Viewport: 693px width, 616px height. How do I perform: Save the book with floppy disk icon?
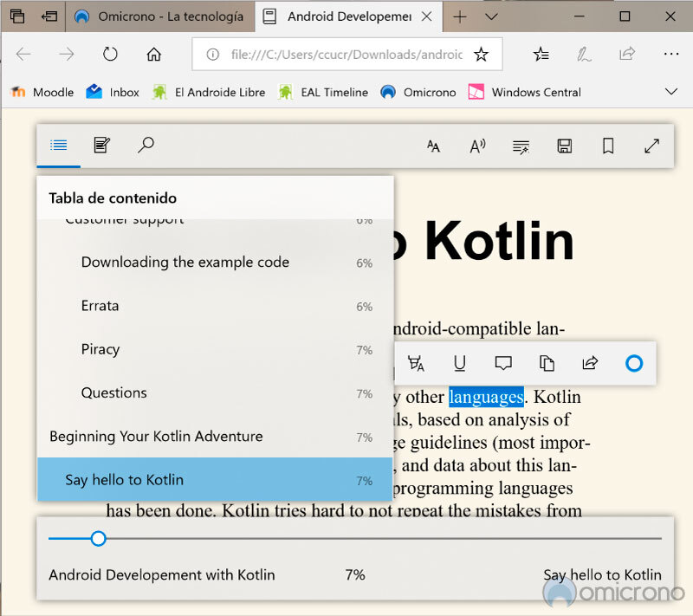565,146
